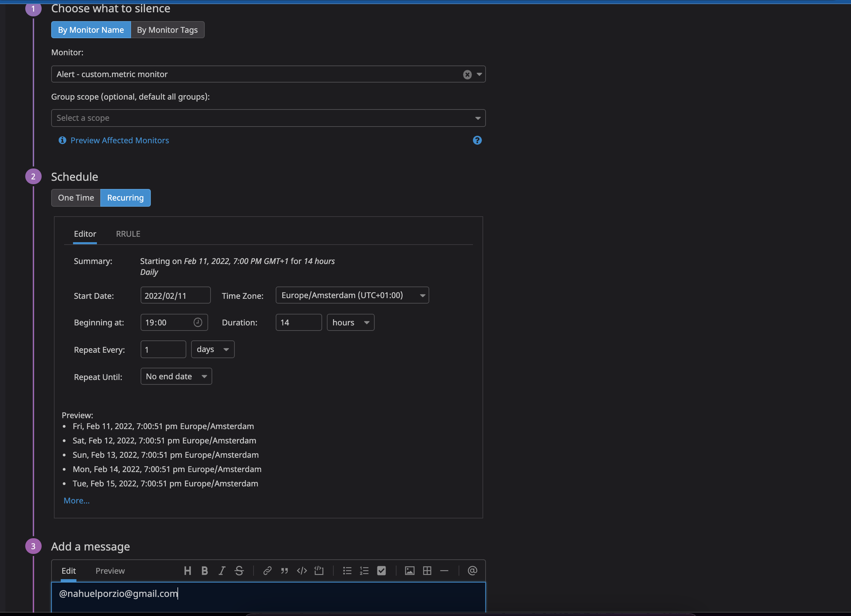Screen dimensions: 851x616
Task: Open the Time Zone dropdown
Action: [352, 295]
